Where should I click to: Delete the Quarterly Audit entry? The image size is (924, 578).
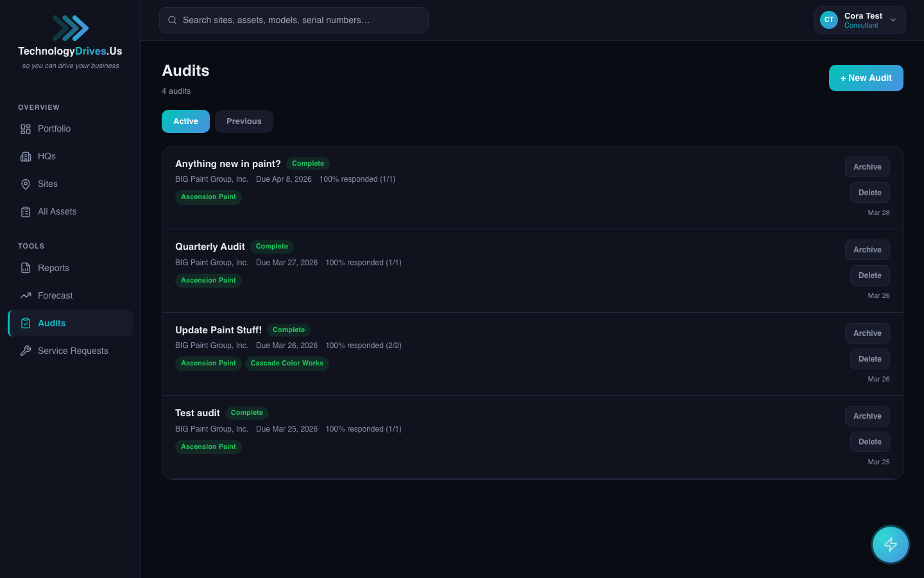[869, 276]
